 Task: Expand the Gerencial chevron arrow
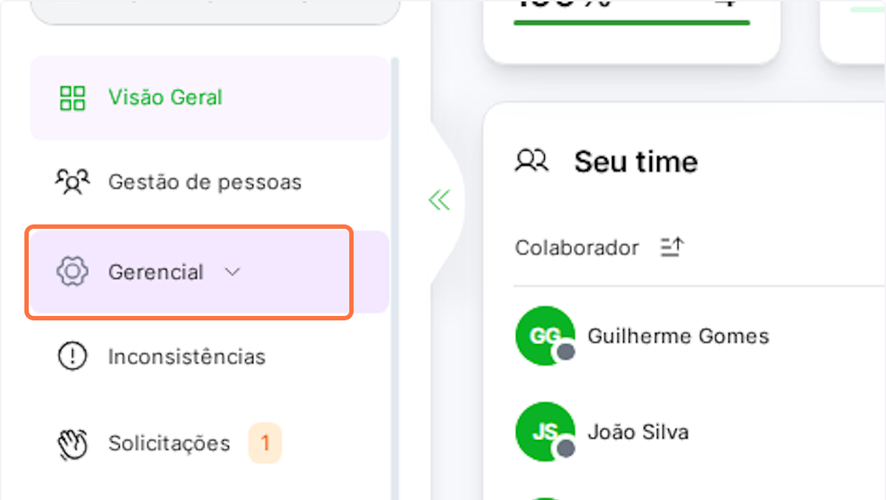[233, 272]
